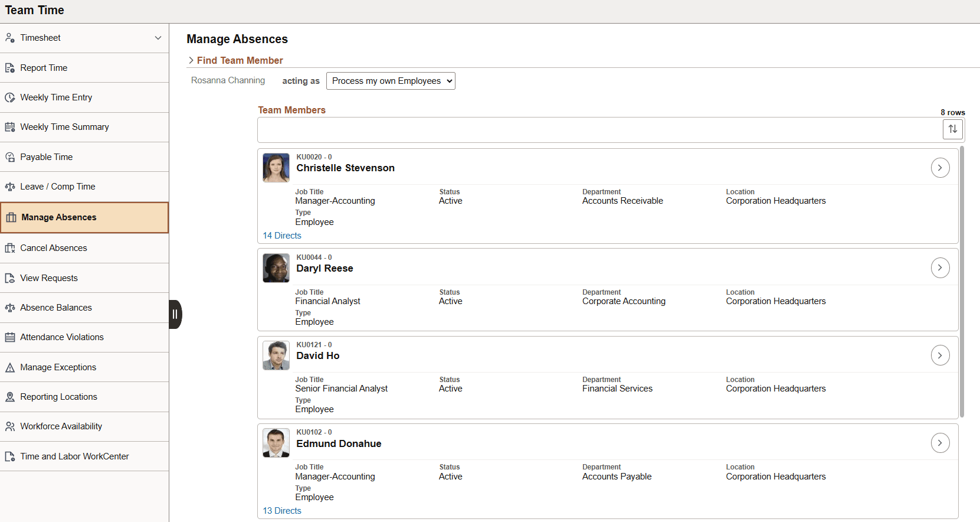Screen dimensions: 980x522
Task: Open View Requests menu item
Action: (84, 278)
